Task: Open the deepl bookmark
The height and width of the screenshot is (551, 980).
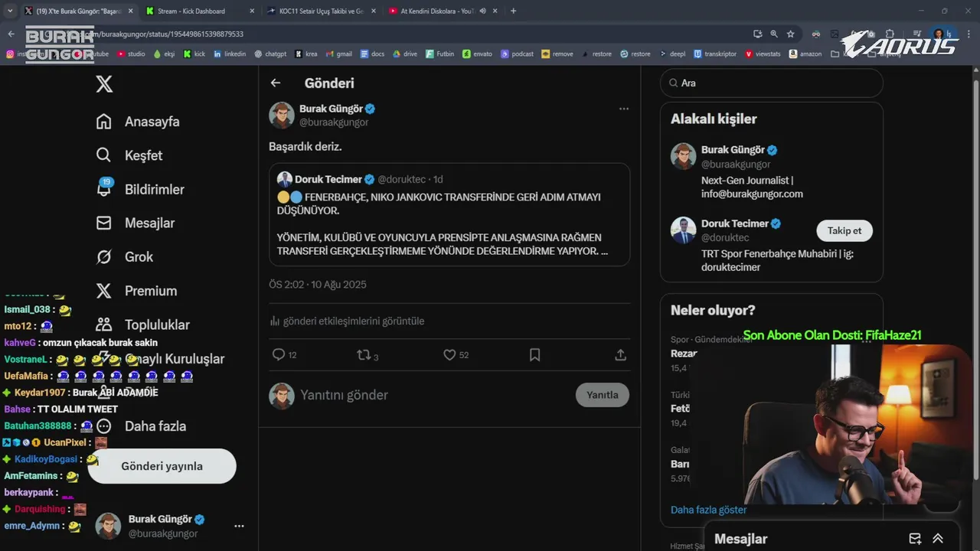Action: pos(672,54)
